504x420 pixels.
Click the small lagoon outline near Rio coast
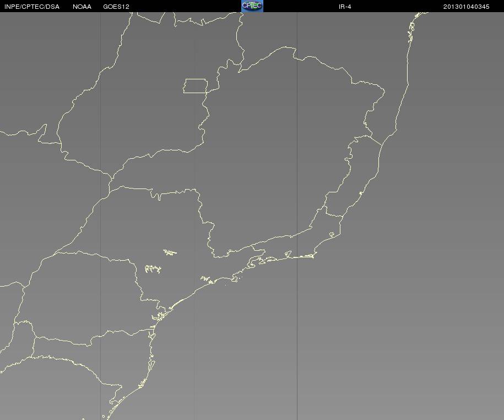point(332,235)
